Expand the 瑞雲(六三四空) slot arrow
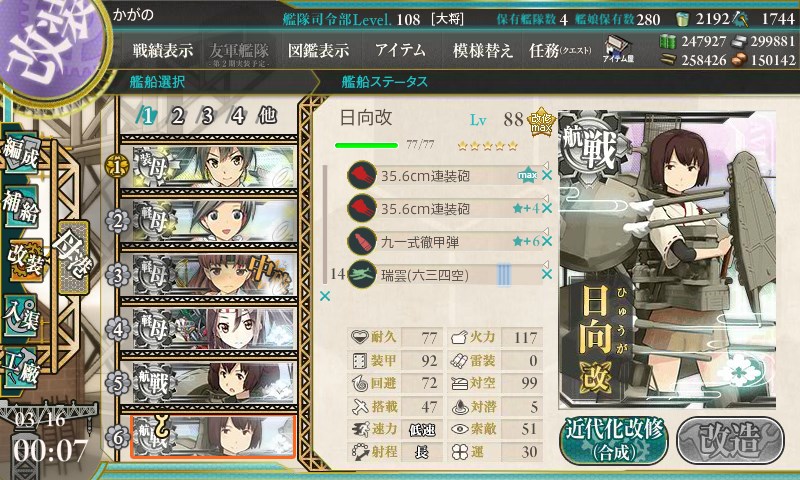This screenshot has width=800, height=480. coord(545,264)
